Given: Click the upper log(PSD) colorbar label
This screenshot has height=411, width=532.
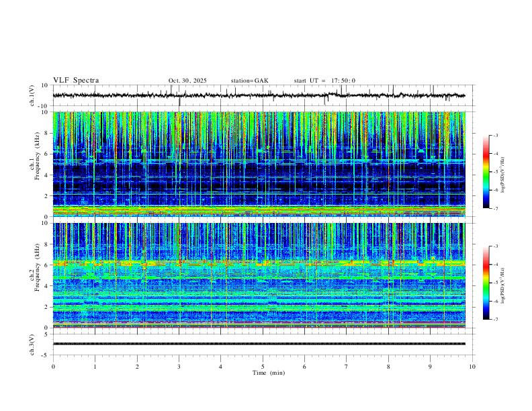Looking at the screenshot, I should coord(503,175).
